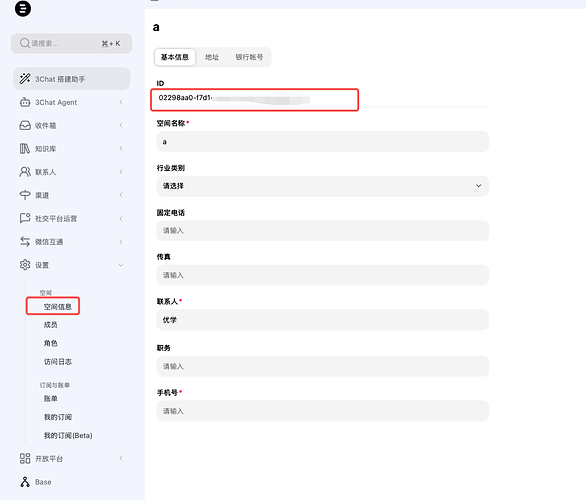
Task: Open the 3Chat 搭建助手 menu item
Action: 72,79
